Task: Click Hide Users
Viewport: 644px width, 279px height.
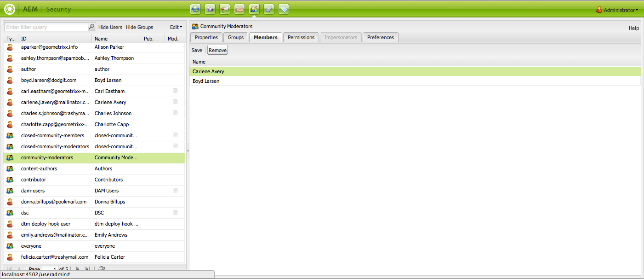Action: (110, 27)
